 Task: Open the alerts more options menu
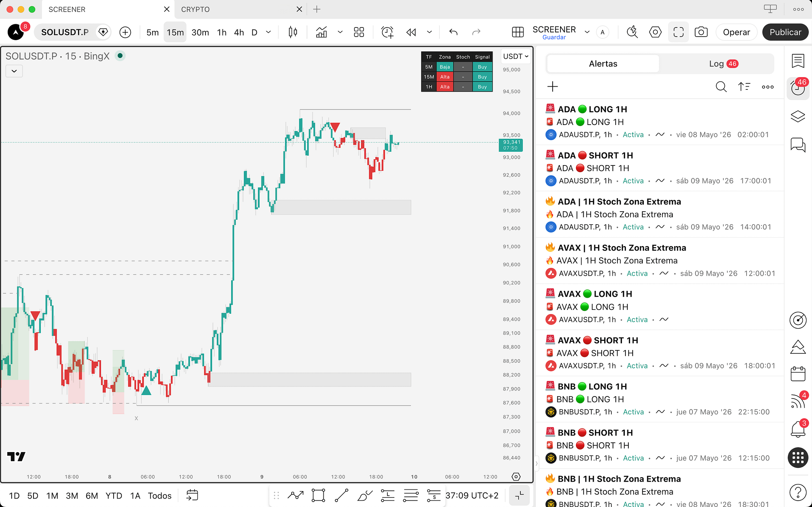(x=768, y=87)
